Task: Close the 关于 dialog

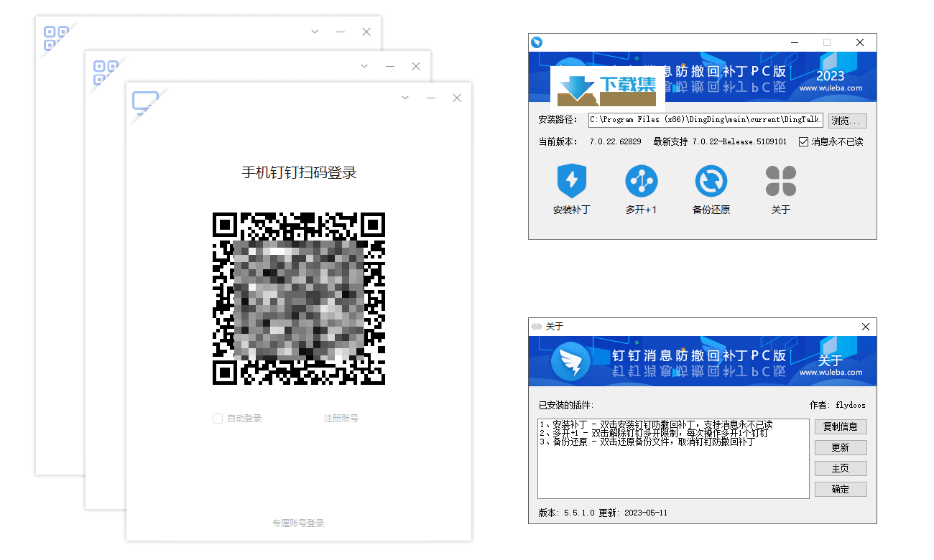Action: [866, 327]
